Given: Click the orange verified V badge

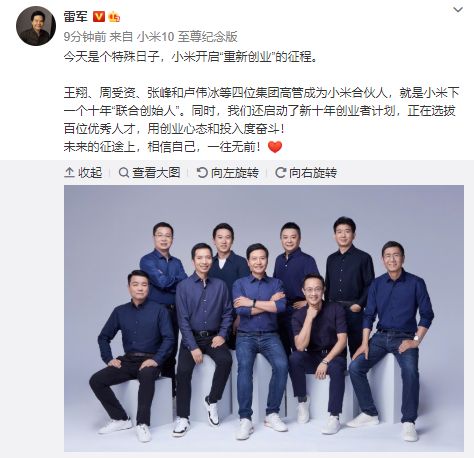Looking at the screenshot, I should coord(99,16).
